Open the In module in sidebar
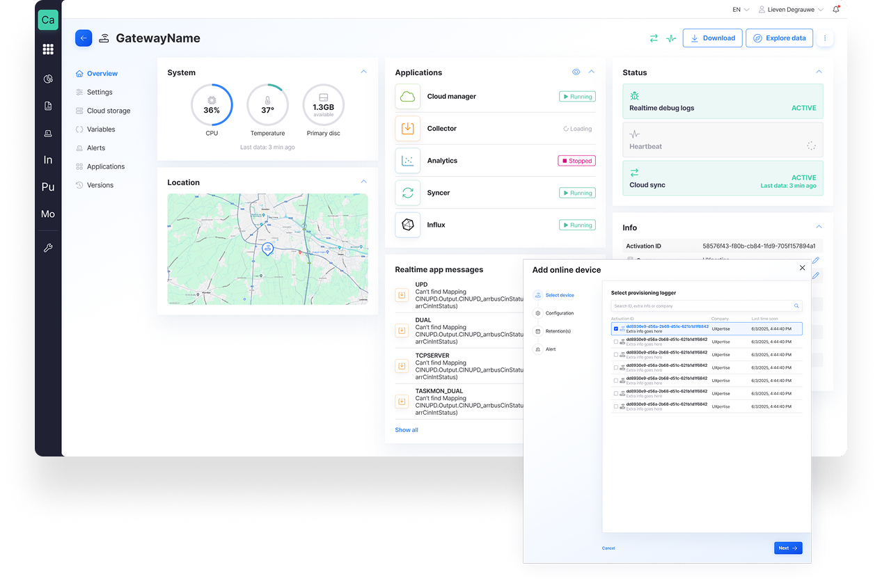Viewport: 882px width, 588px height. (x=48, y=160)
